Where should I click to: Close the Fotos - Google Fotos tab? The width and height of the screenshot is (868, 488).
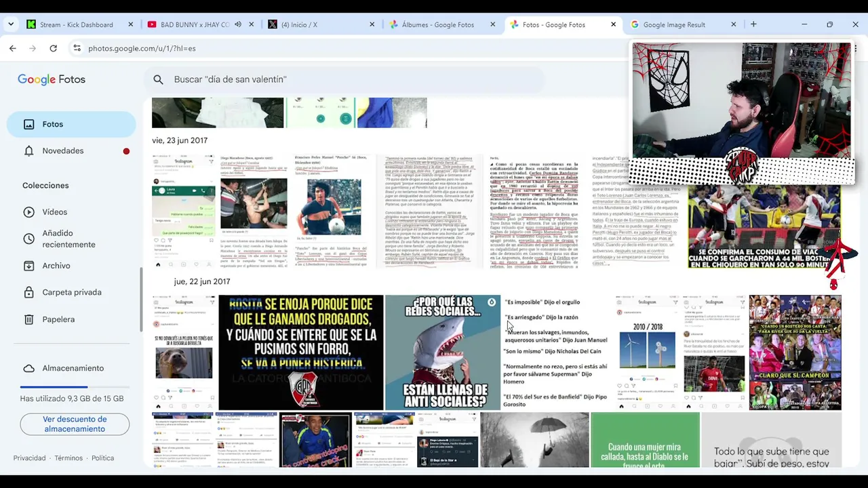(613, 24)
